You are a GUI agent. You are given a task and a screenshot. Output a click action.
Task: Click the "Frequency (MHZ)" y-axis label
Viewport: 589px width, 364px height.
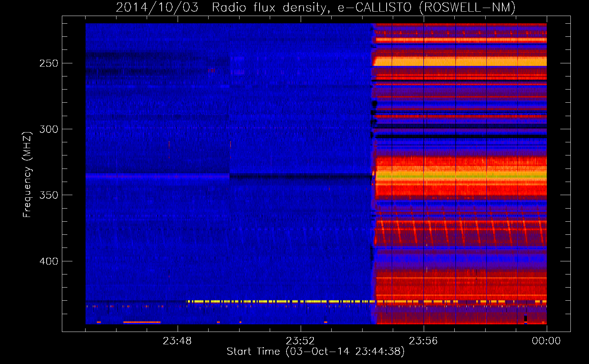coord(27,175)
